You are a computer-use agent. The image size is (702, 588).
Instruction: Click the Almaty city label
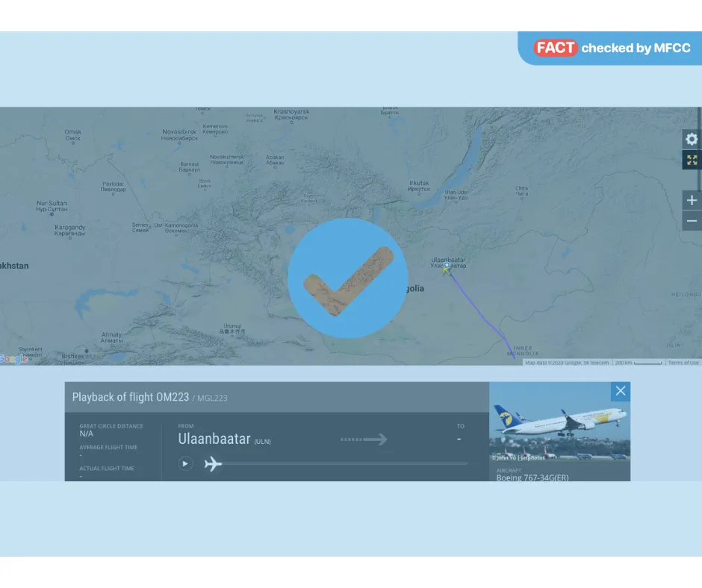[x=111, y=337]
